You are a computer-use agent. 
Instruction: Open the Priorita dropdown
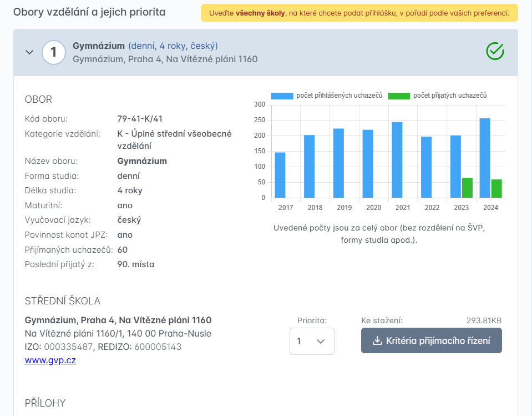click(x=312, y=341)
